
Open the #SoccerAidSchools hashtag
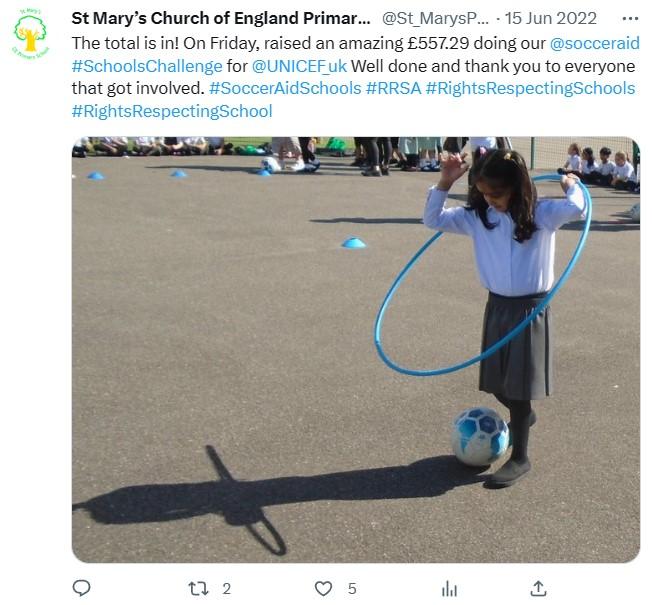tap(285, 88)
